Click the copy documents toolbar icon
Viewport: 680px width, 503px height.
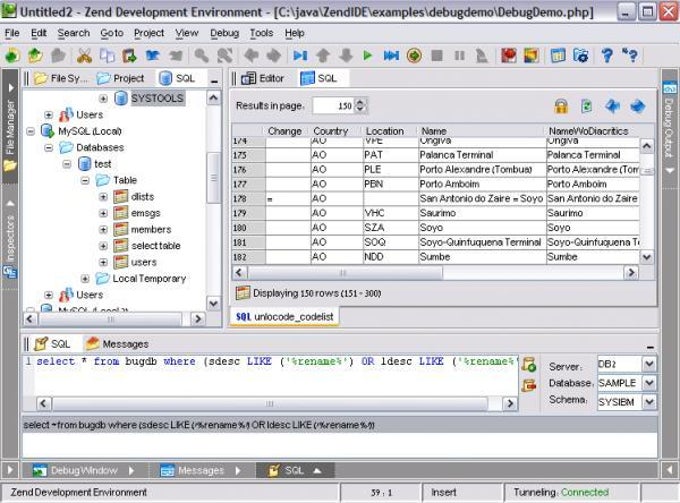click(107, 56)
